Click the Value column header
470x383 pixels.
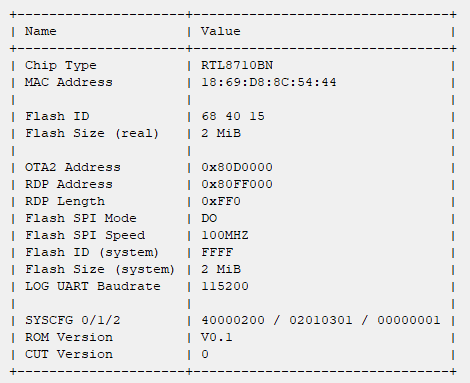pyautogui.click(x=221, y=31)
